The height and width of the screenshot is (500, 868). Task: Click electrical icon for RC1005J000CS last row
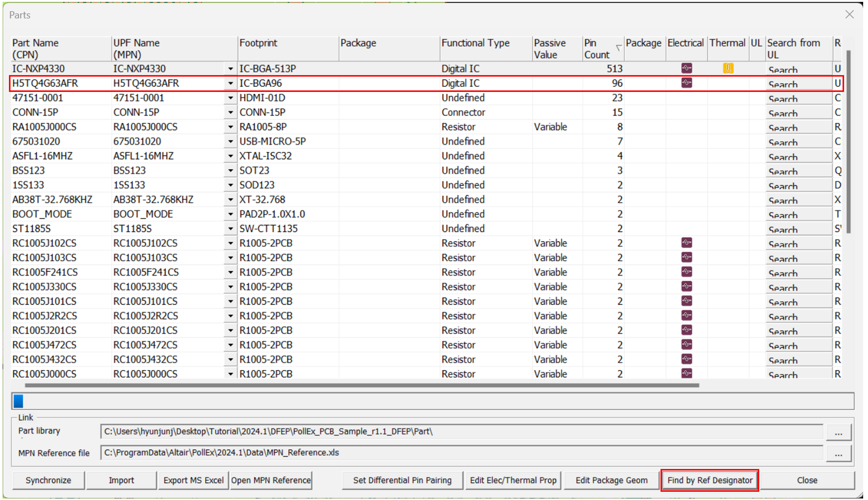686,373
